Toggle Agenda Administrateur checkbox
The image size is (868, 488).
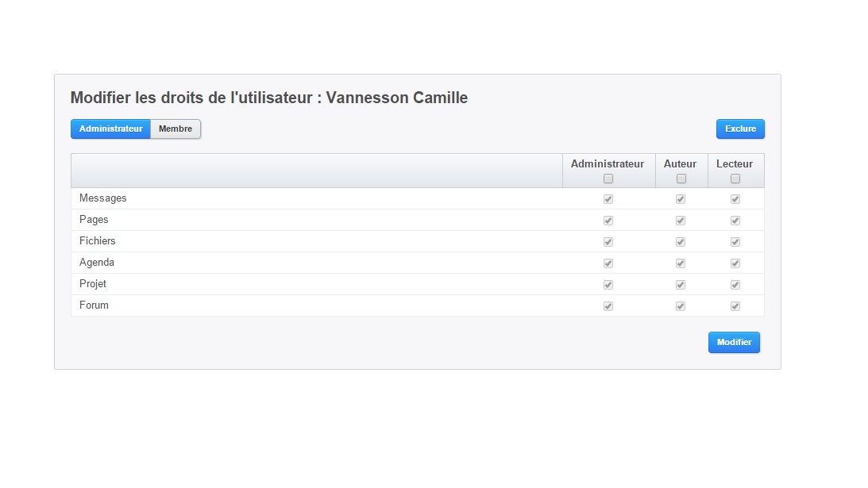[x=608, y=263]
